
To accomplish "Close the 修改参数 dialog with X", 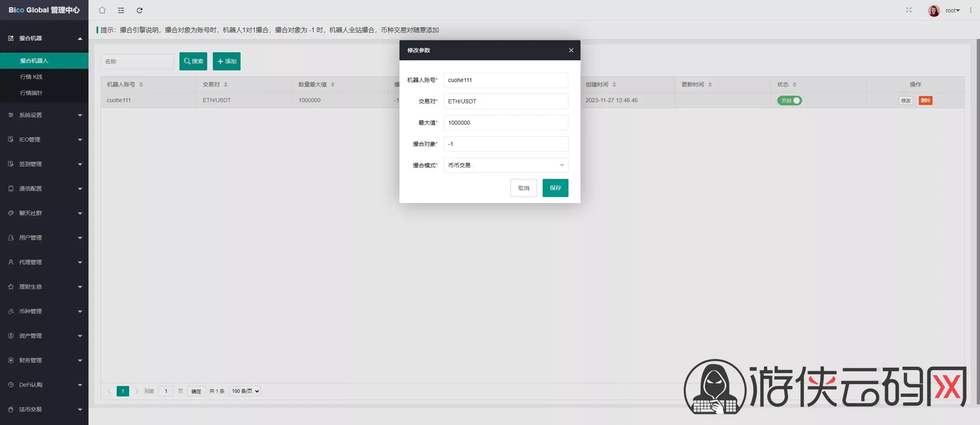I will click(571, 50).
